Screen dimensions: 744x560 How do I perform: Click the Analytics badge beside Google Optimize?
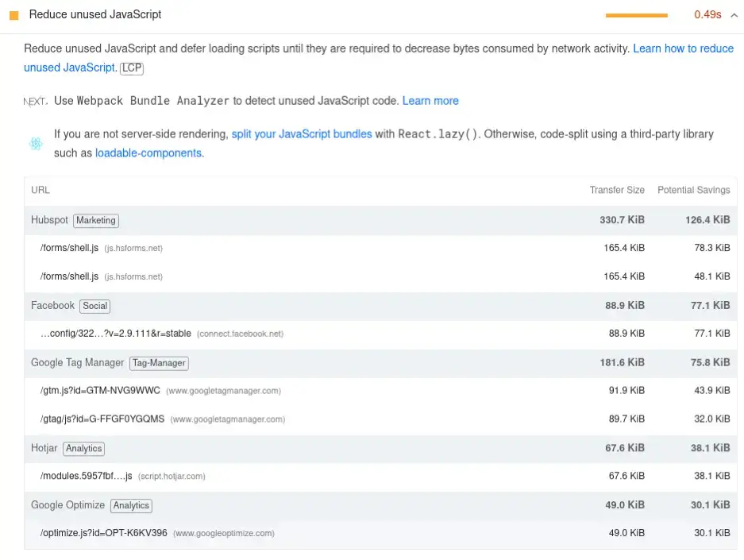131,506
